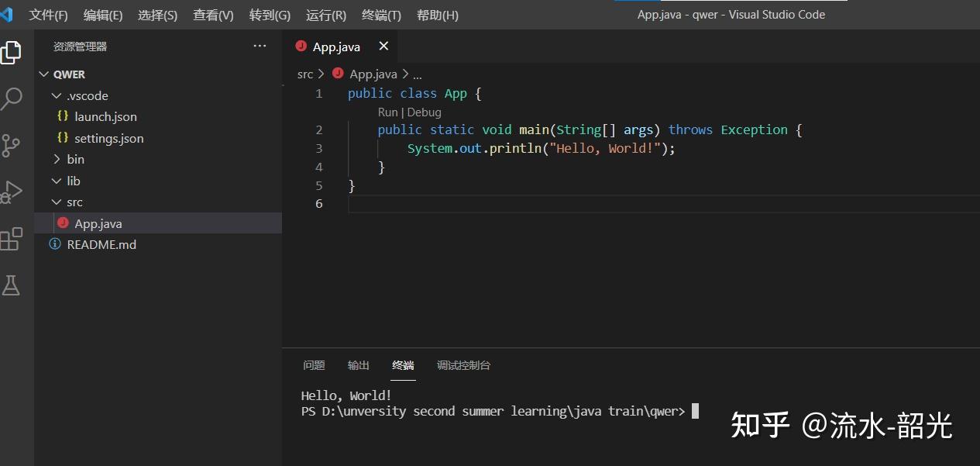
Task: Open the Extensions view
Action: tap(12, 239)
